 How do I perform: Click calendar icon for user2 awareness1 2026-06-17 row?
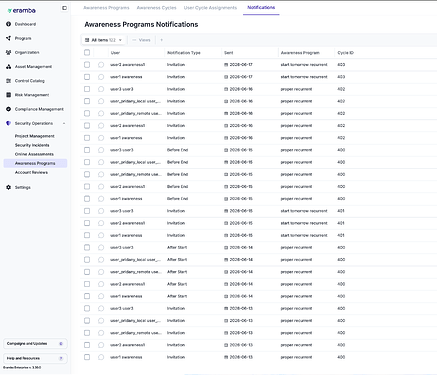(226, 65)
